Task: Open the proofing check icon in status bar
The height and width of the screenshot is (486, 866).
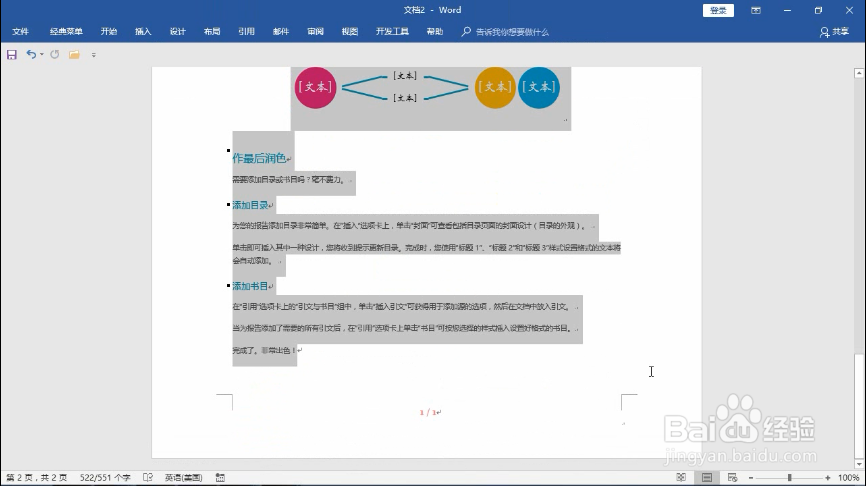Action: tap(147, 478)
